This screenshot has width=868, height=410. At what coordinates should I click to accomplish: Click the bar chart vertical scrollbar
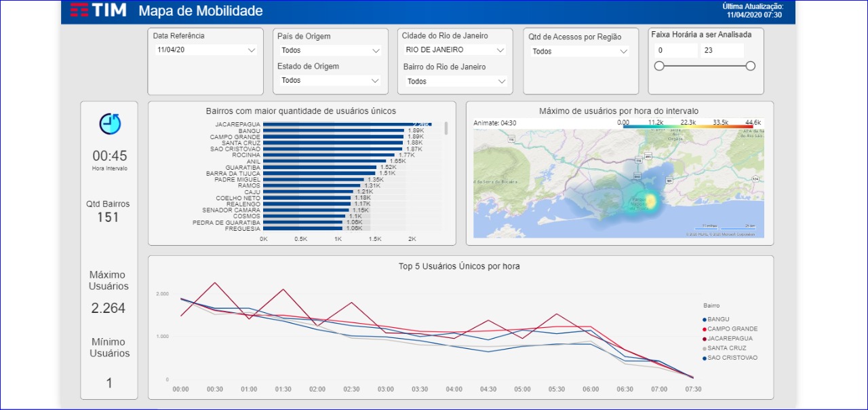pyautogui.click(x=446, y=128)
